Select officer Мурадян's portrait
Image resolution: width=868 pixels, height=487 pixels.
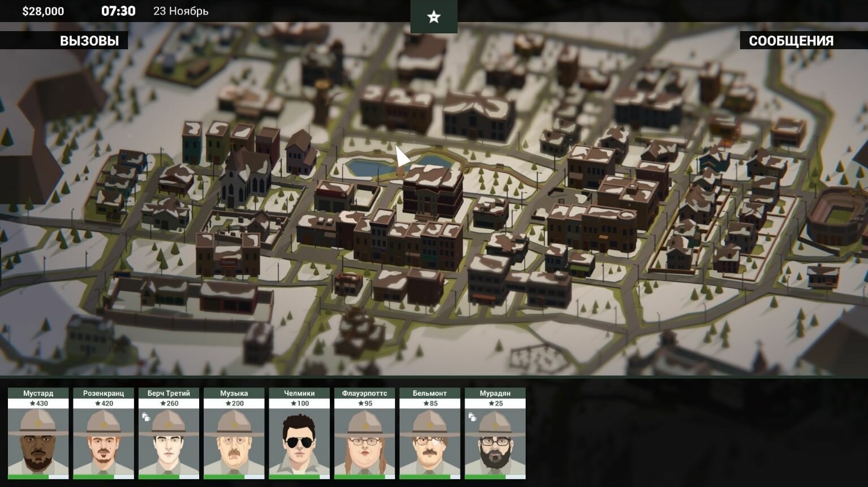click(495, 442)
